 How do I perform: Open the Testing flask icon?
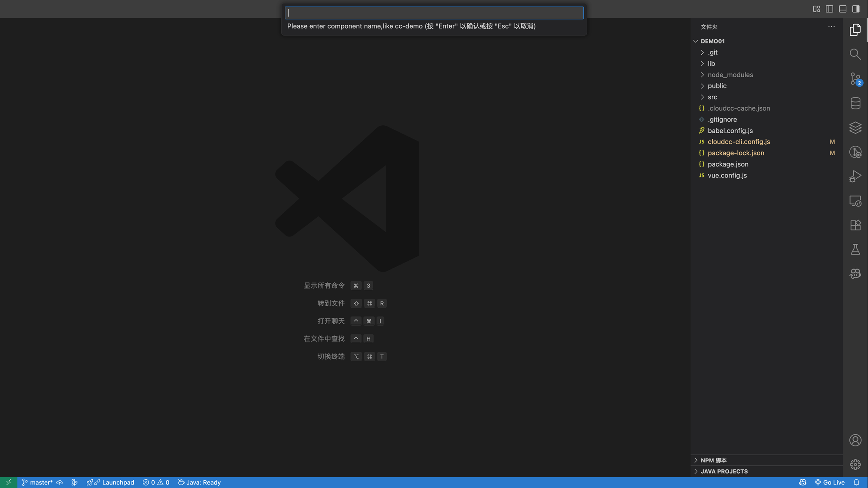point(855,249)
